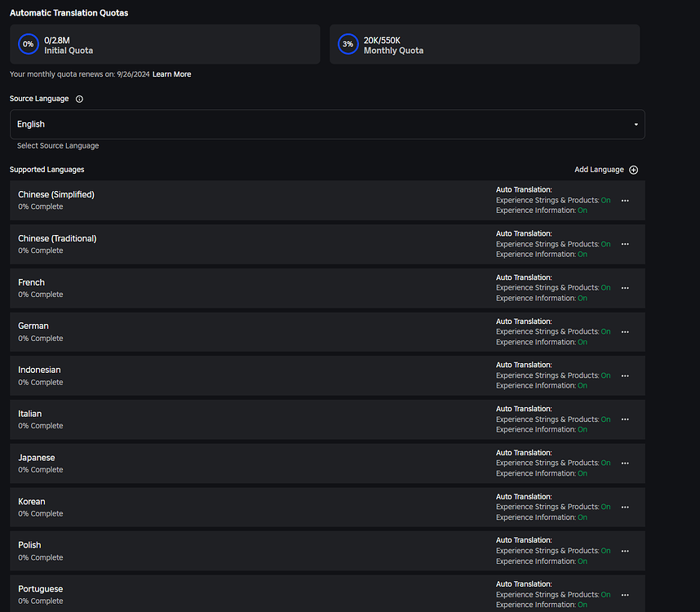
Task: Click the French language row title
Action: pyautogui.click(x=32, y=282)
